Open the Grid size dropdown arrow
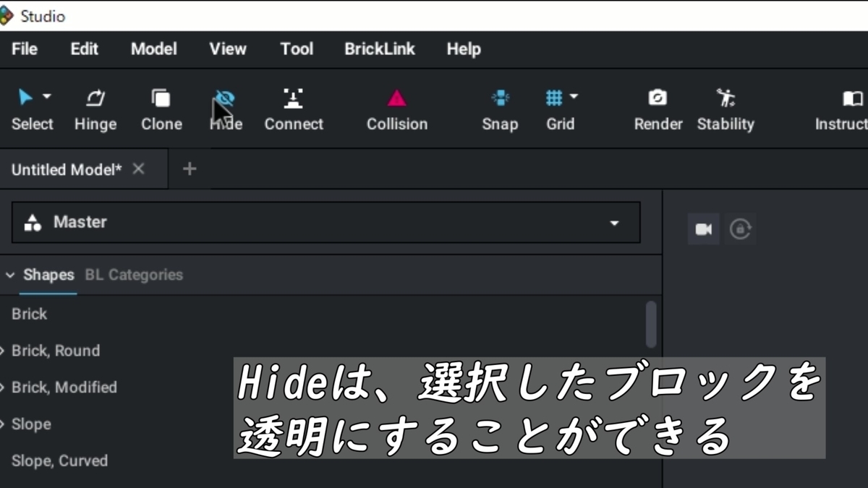This screenshot has height=488, width=868. pyautogui.click(x=574, y=96)
